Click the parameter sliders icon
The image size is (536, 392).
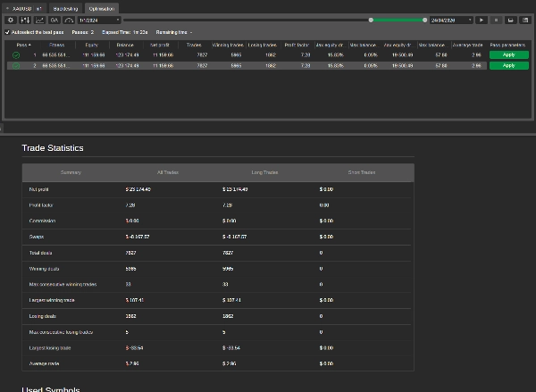pyautogui.click(x=25, y=20)
